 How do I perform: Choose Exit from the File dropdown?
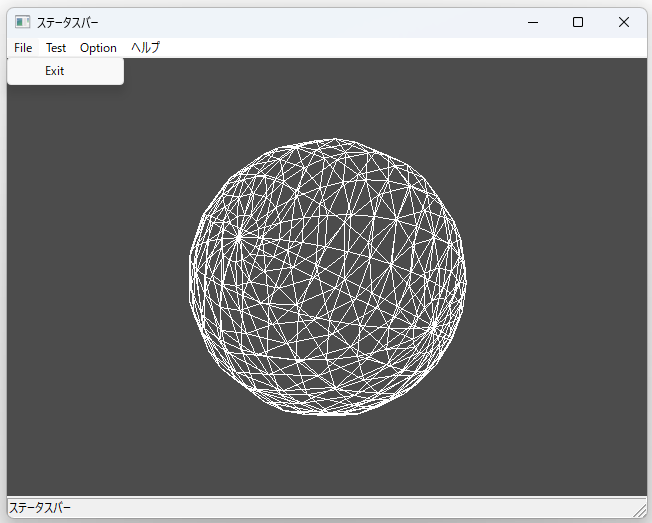point(65,71)
